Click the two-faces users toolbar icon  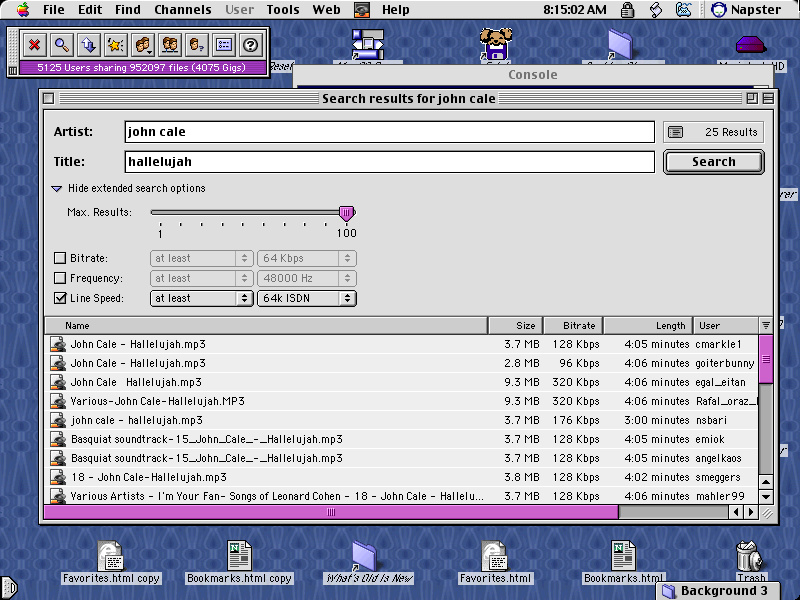coord(170,45)
